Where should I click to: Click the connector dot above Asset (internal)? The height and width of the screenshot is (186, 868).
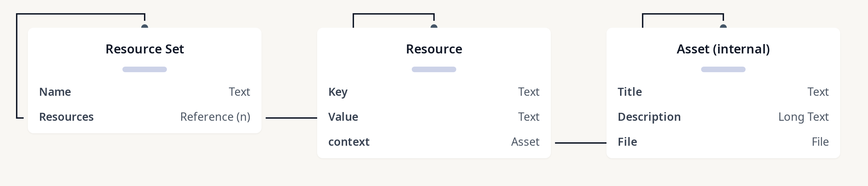pos(723,26)
